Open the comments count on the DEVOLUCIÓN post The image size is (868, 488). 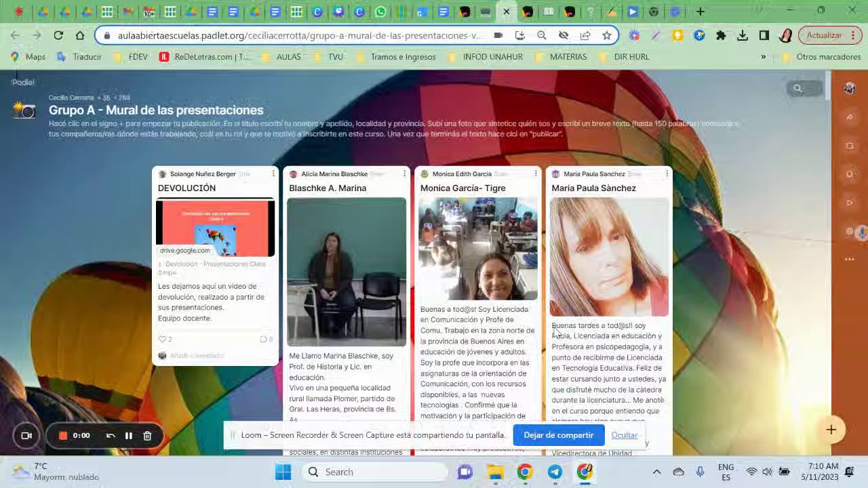(x=266, y=339)
